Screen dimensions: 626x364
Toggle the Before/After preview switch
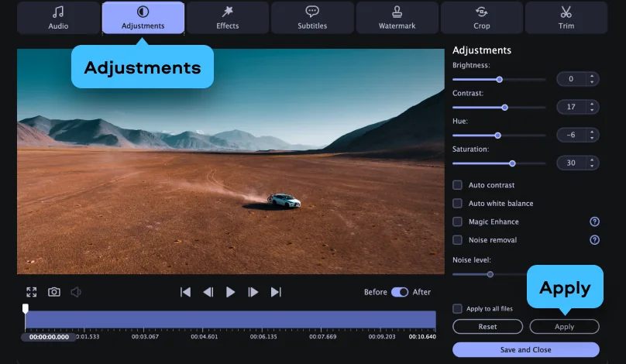coord(400,292)
